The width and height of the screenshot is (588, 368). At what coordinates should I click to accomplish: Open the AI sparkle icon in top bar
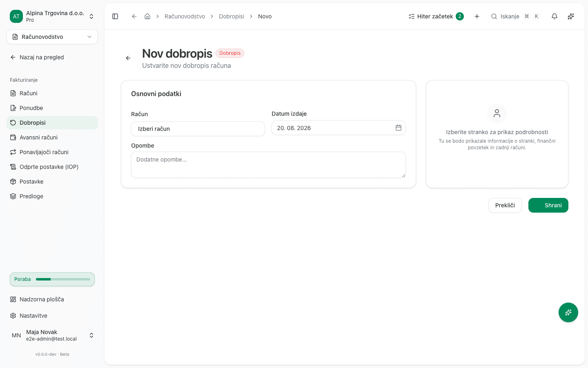coord(571,16)
